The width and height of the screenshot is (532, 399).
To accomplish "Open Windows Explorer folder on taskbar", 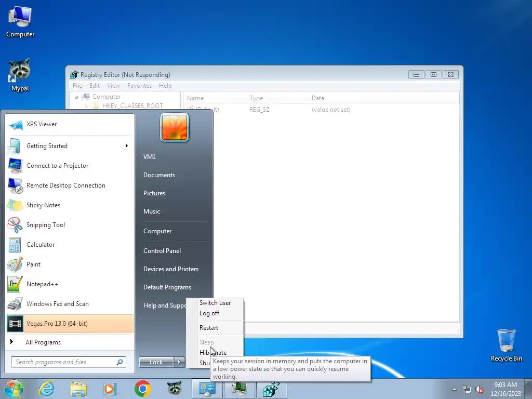I will 78,389.
